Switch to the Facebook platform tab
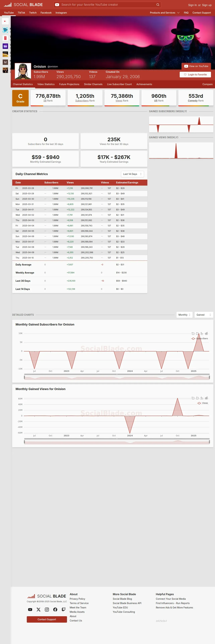 (x=46, y=13)
